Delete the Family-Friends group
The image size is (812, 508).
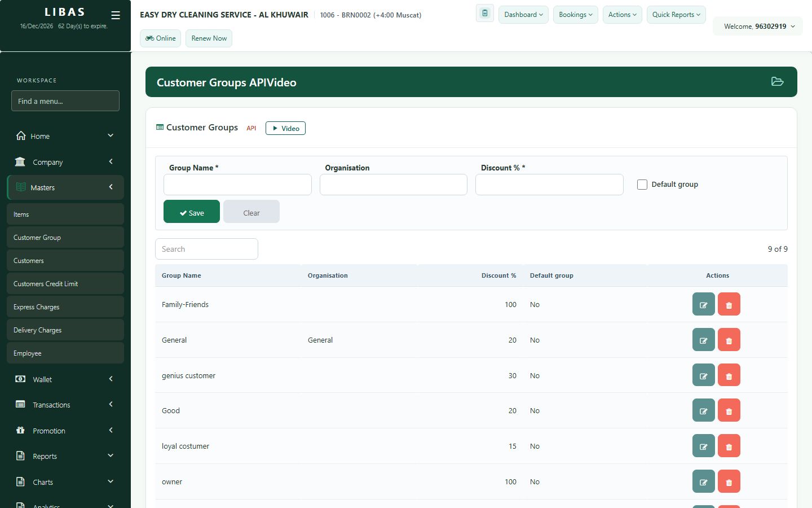tap(729, 304)
